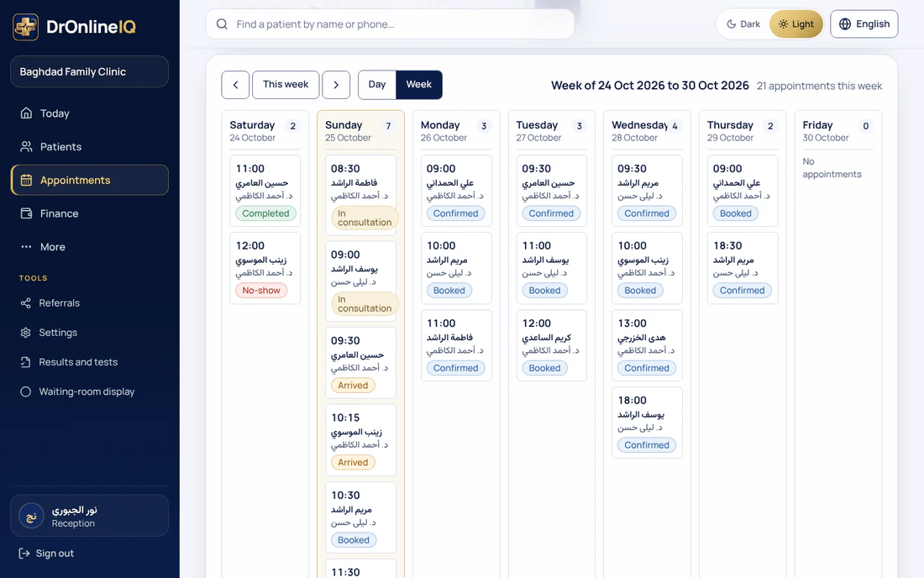
Task: Click the Referrals share icon
Action: (x=25, y=302)
